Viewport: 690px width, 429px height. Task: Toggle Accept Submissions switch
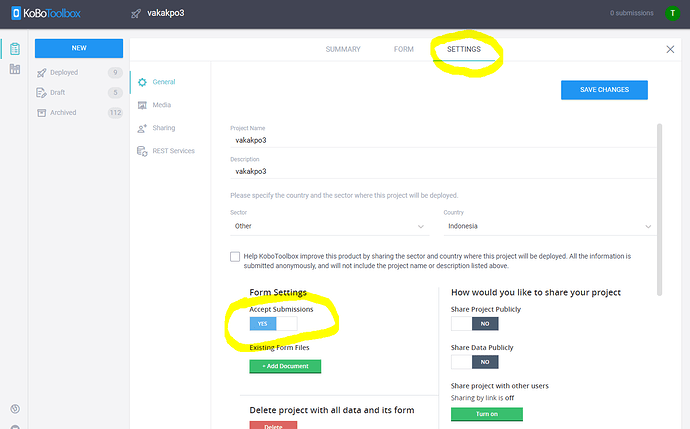pyautogui.click(x=273, y=324)
